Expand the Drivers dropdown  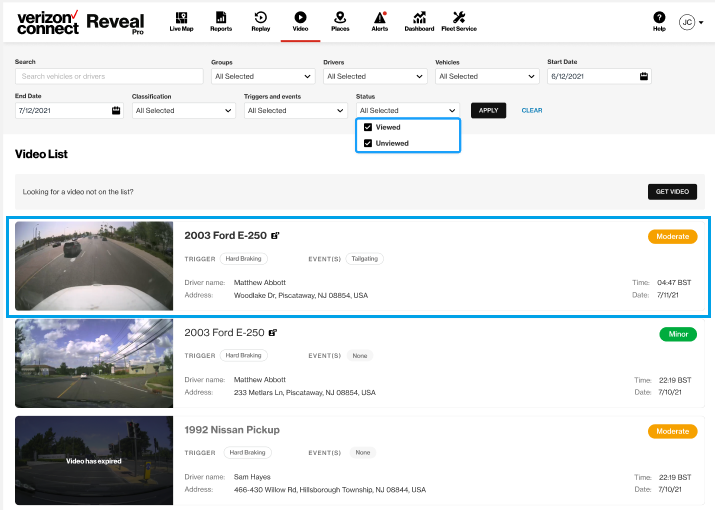click(x=371, y=76)
